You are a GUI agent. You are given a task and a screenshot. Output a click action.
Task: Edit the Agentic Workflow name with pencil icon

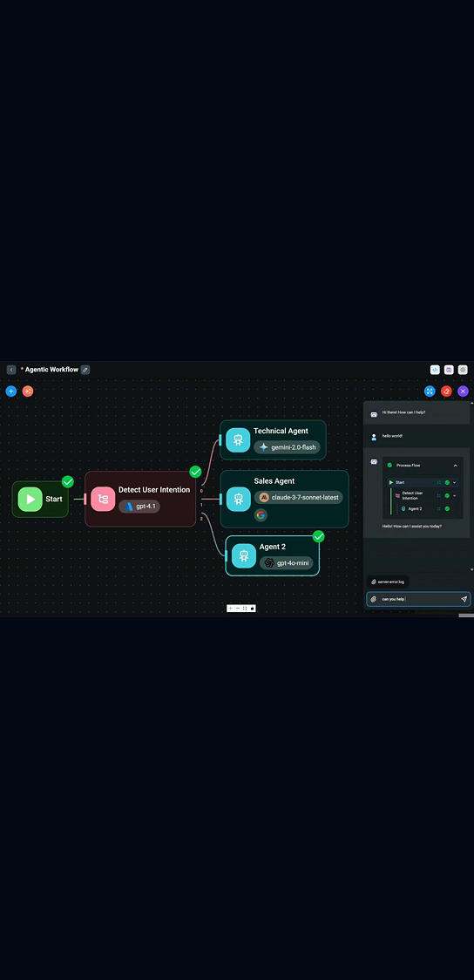[x=85, y=370]
